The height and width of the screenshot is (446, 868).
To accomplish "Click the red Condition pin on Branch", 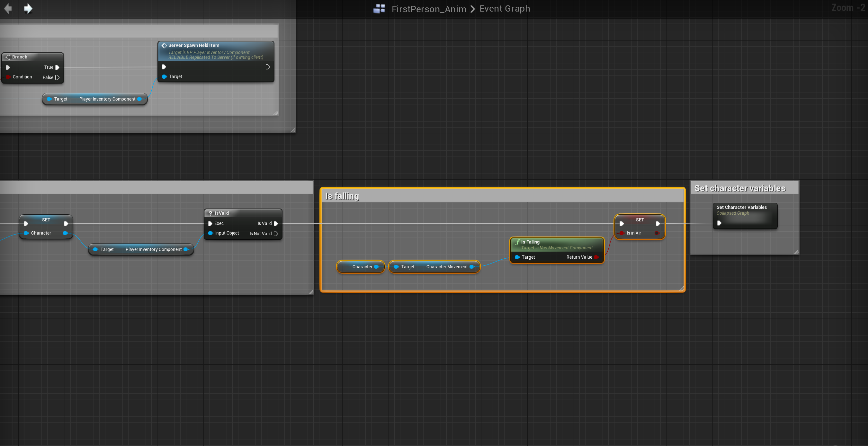I will [8, 77].
